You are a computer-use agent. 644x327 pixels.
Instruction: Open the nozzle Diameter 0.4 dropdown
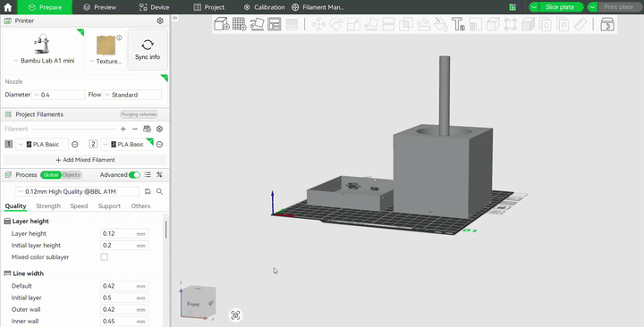point(58,95)
